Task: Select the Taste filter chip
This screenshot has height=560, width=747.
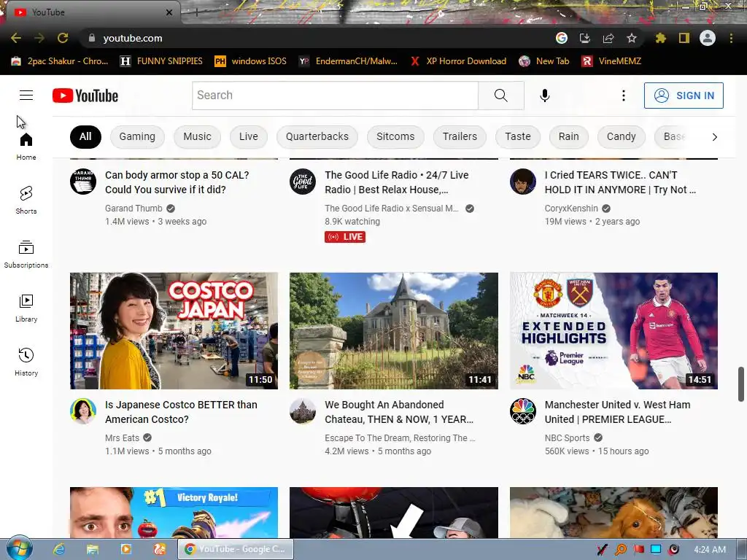Action: click(518, 136)
